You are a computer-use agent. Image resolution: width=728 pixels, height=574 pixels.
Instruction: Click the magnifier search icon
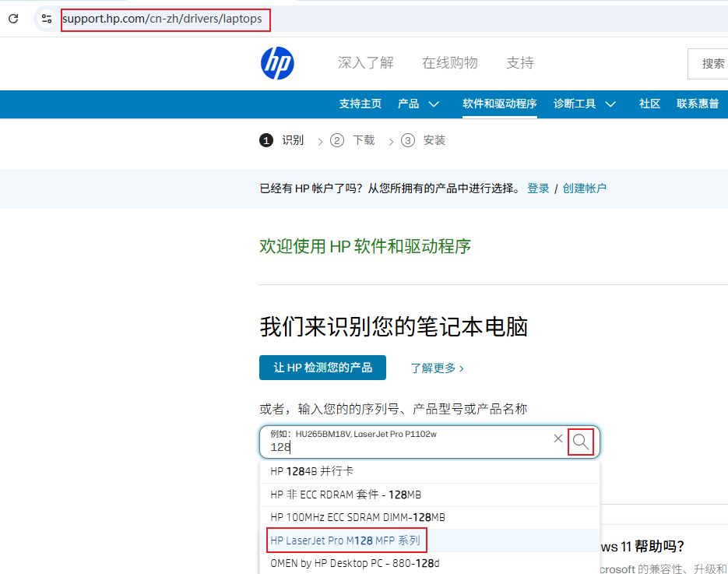click(581, 442)
